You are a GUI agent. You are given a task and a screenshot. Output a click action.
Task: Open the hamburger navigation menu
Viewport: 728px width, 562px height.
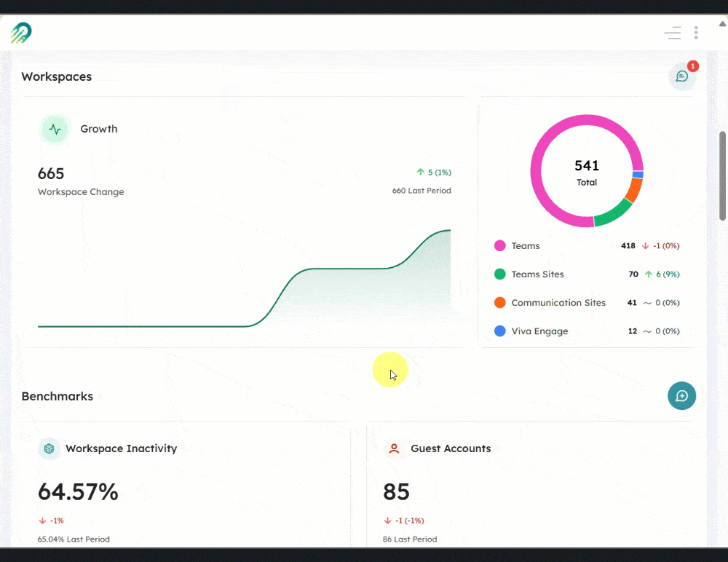coord(672,33)
